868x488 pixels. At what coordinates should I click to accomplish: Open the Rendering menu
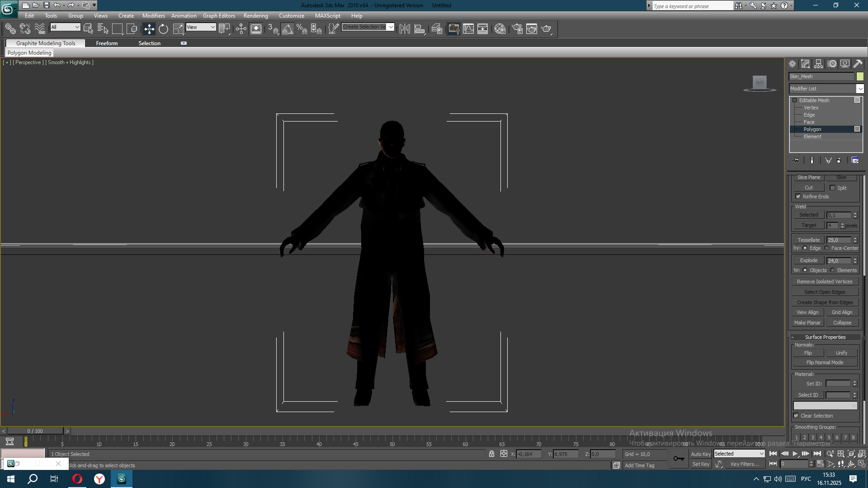pos(255,16)
